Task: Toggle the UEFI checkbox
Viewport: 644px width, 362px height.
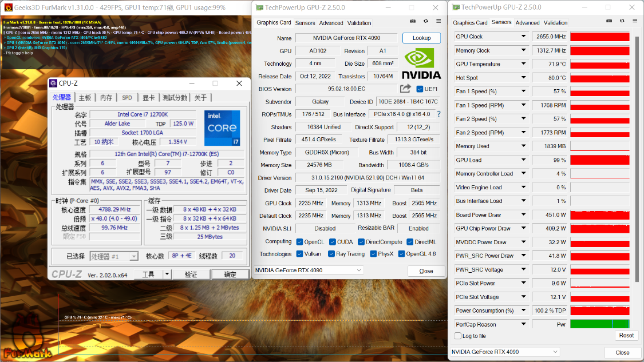Action: pyautogui.click(x=420, y=89)
